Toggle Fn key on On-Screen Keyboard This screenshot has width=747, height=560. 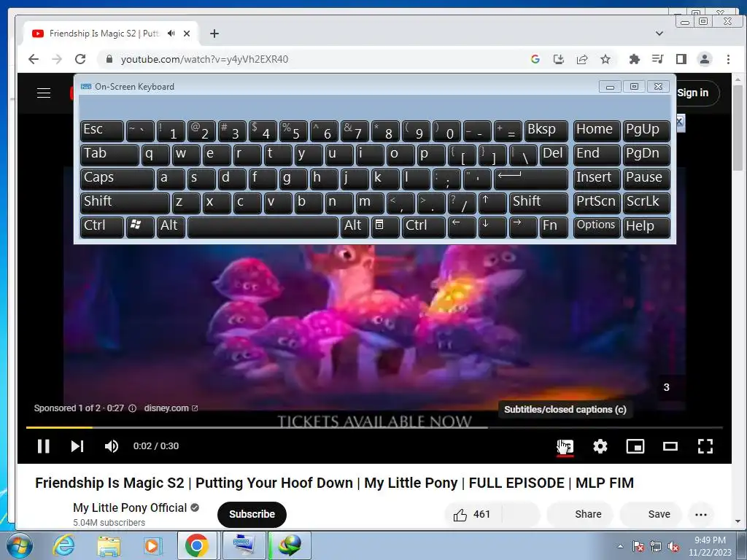click(x=554, y=226)
